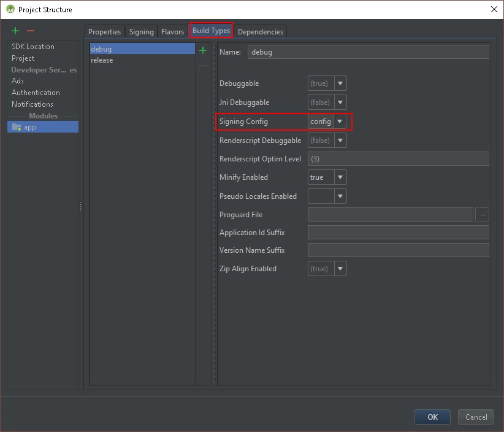
Task: Open the Minify Enabled dropdown
Action: [x=340, y=177]
